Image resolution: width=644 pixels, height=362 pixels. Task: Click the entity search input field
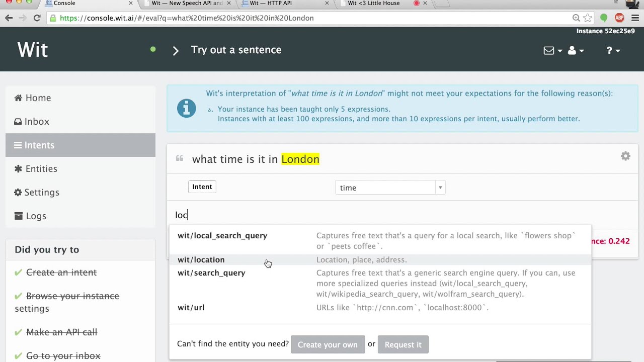352,215
